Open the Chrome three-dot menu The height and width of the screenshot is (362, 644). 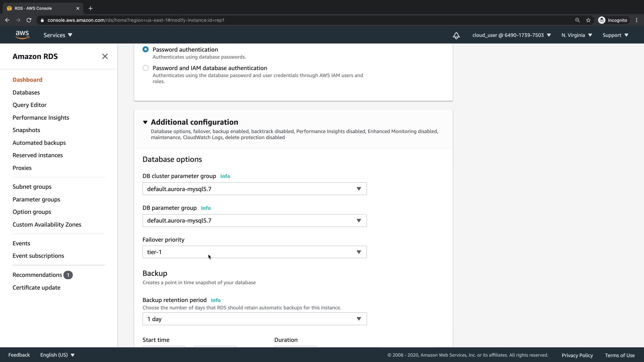(637, 20)
